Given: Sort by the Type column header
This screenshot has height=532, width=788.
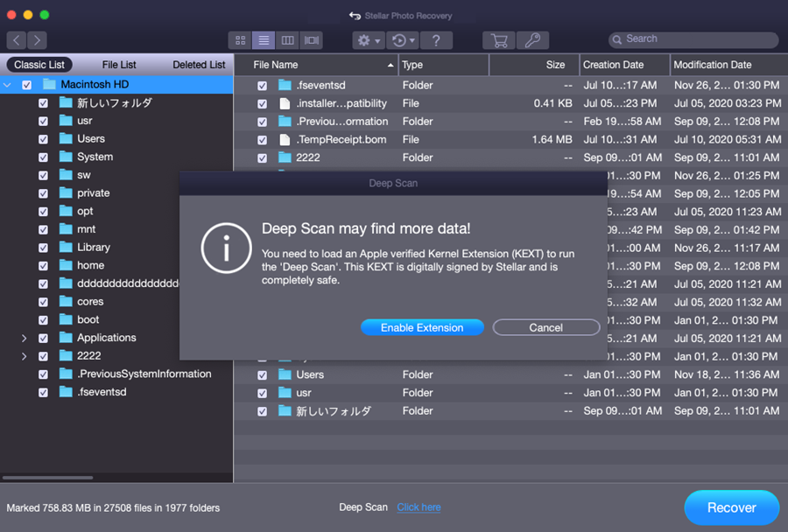Looking at the screenshot, I should (x=444, y=65).
